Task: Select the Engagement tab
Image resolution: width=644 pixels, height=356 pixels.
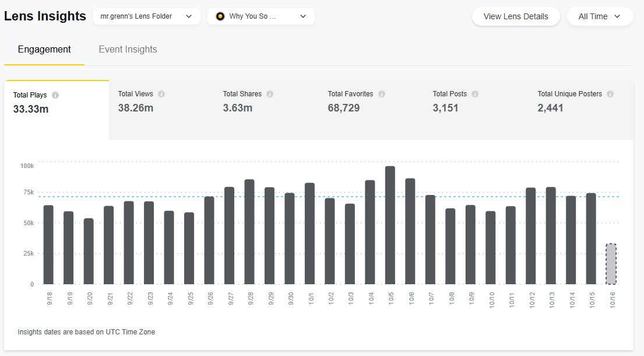Action: click(44, 50)
